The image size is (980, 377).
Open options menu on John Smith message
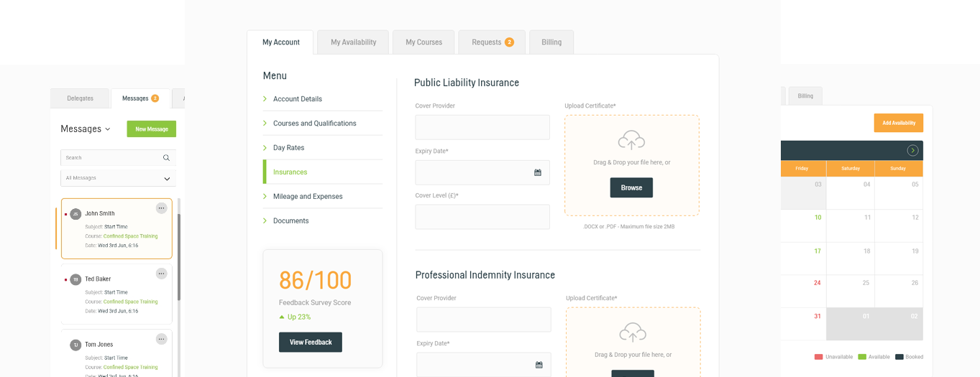tap(161, 208)
